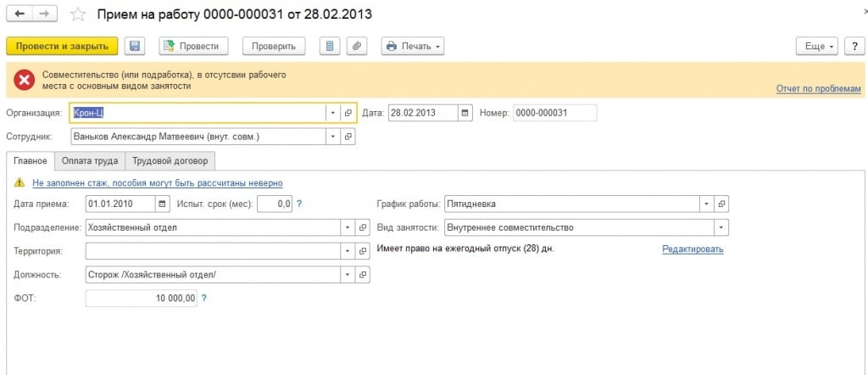Image resolution: width=868 pixels, height=375 pixels.
Task: Open the Печать dropdown menu
Action: coord(413,47)
